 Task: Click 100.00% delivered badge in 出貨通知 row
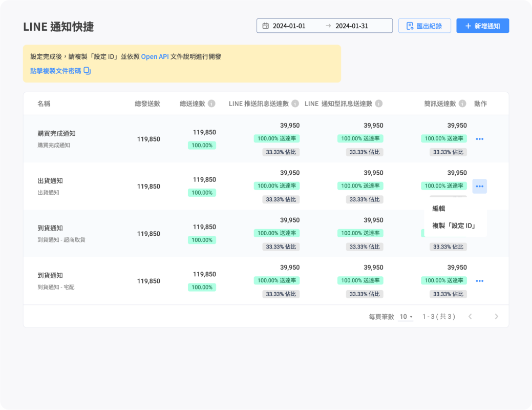[202, 193]
